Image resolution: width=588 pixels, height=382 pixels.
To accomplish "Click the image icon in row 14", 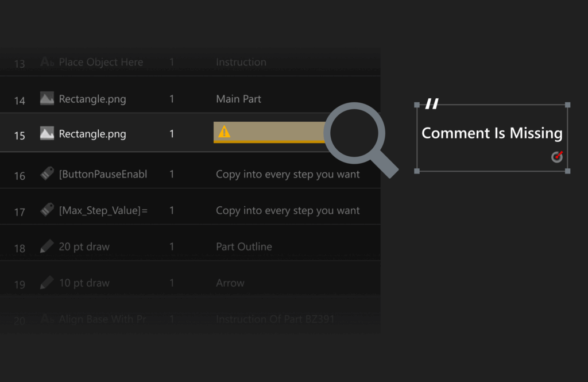I will point(47,99).
